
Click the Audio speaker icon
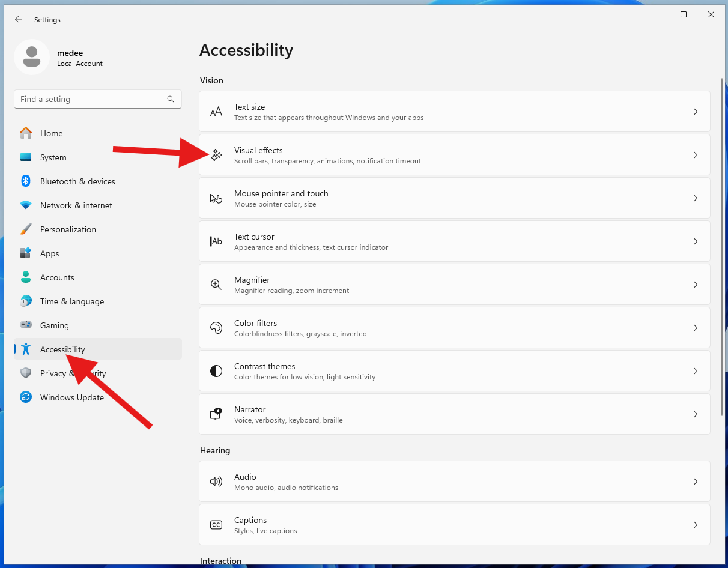click(x=216, y=482)
